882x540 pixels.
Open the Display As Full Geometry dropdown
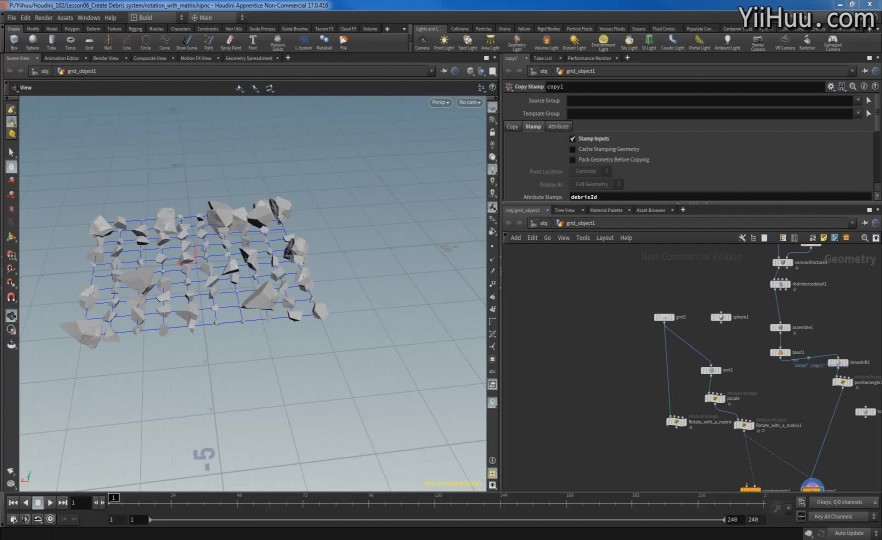(x=596, y=184)
